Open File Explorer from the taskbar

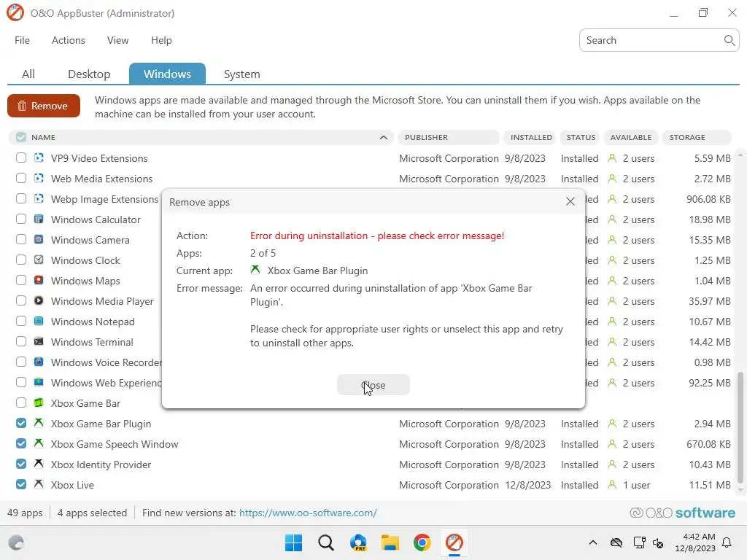pos(390,542)
